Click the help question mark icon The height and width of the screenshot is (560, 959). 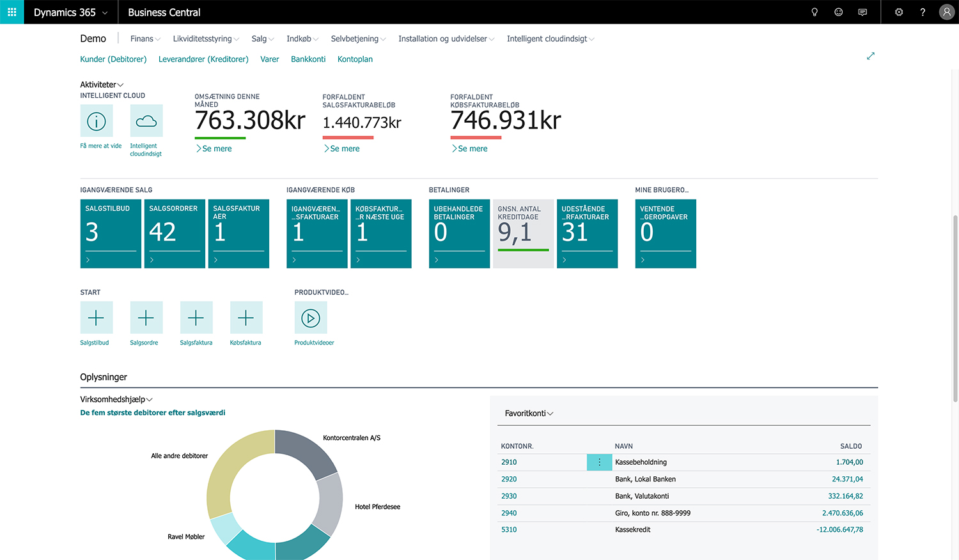[923, 12]
